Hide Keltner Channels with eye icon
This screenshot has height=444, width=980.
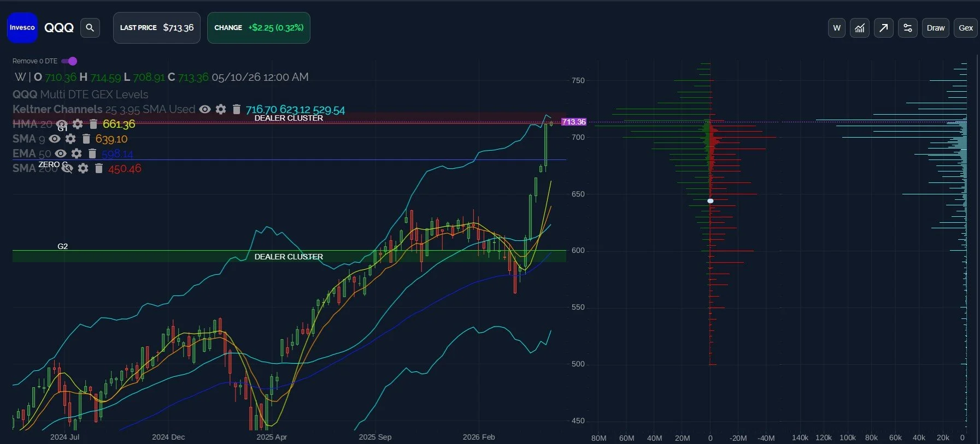tap(205, 109)
